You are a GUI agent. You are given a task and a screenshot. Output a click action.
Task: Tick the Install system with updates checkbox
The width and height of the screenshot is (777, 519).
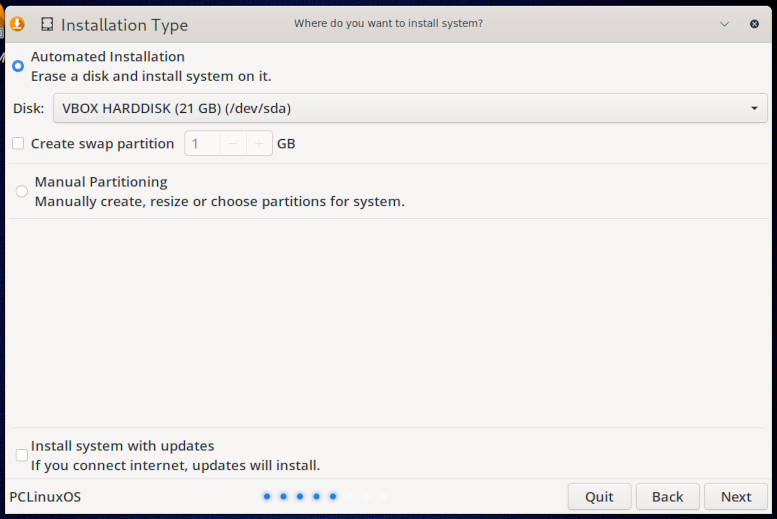click(x=22, y=455)
